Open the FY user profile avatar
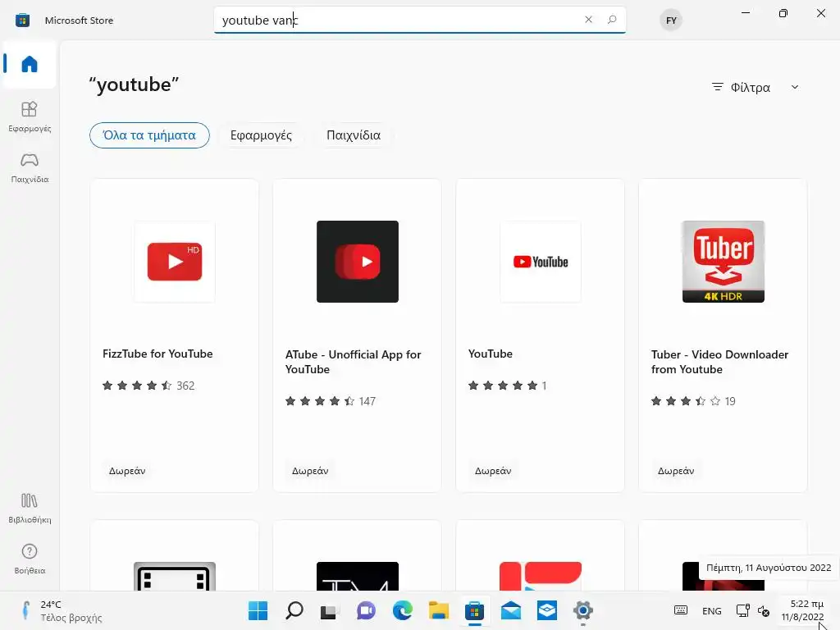This screenshot has width=840, height=630. [671, 21]
